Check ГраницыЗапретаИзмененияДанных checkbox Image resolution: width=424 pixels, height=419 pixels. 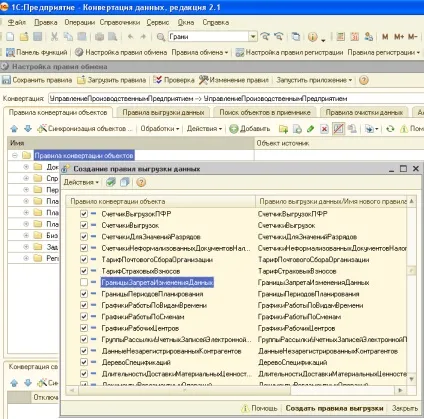pos(84,282)
